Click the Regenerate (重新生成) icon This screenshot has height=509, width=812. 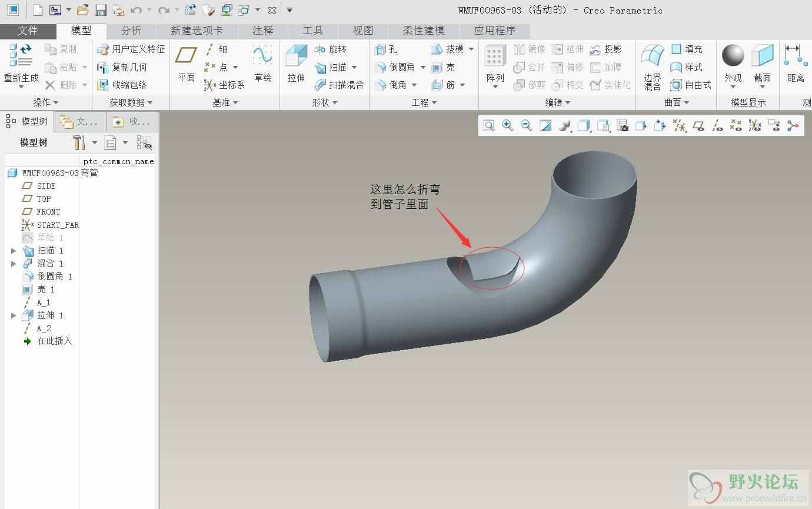[21, 55]
